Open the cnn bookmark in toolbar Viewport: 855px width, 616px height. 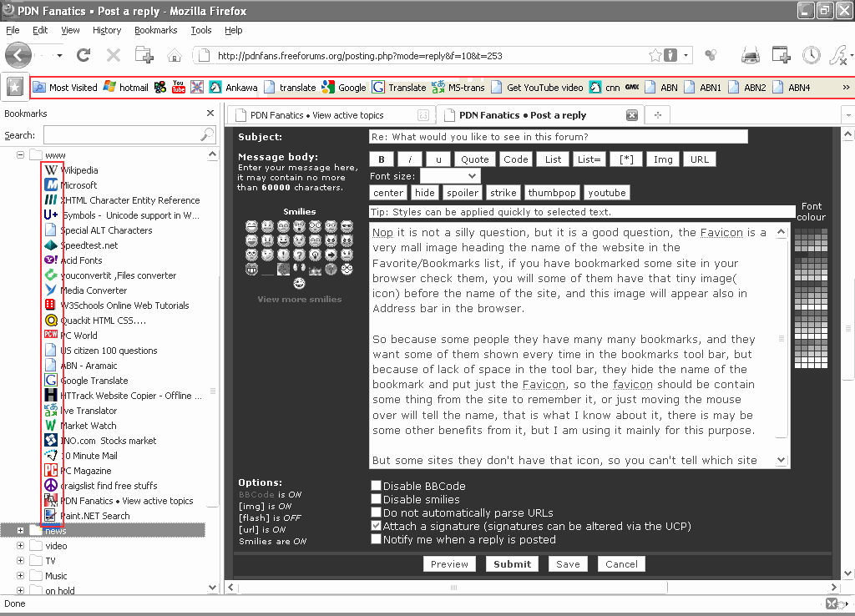(605, 87)
